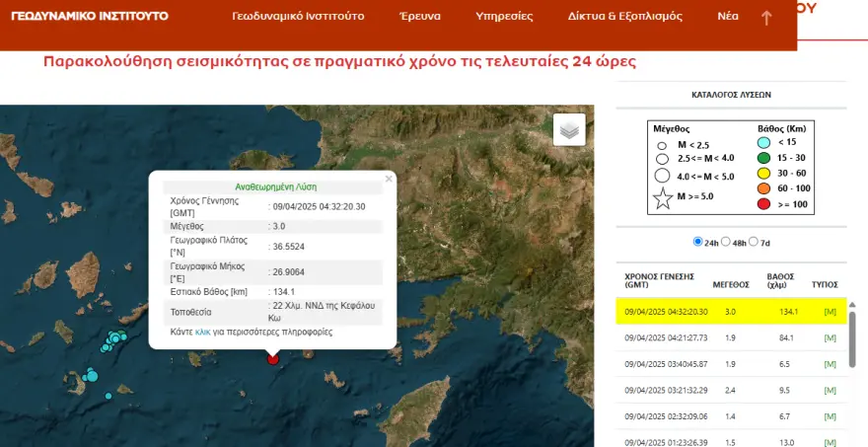Open [M] link of highlighted 04:32:20 event

[830, 312]
